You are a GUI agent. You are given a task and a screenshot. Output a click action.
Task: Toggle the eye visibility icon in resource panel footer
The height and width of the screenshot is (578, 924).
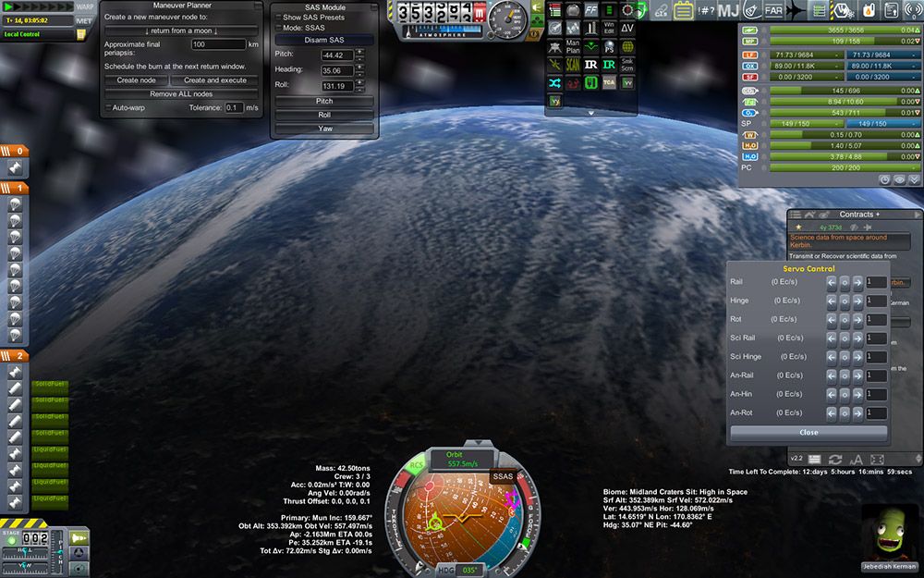(899, 180)
